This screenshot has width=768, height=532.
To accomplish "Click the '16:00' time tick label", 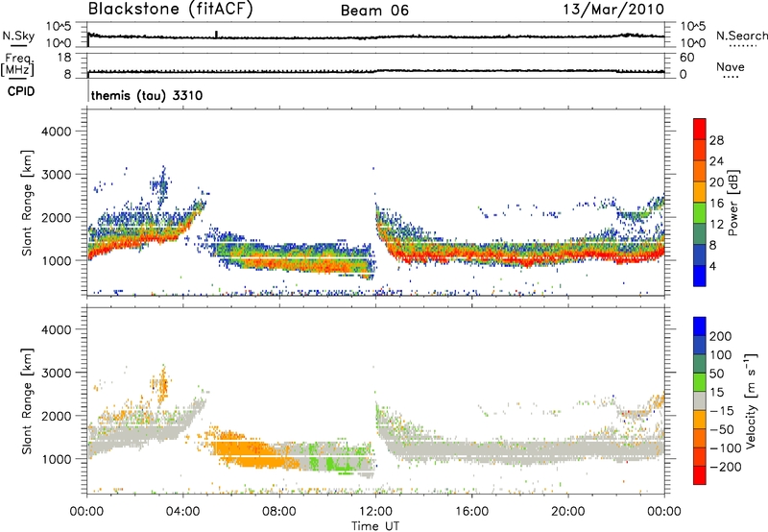I will [x=471, y=512].
